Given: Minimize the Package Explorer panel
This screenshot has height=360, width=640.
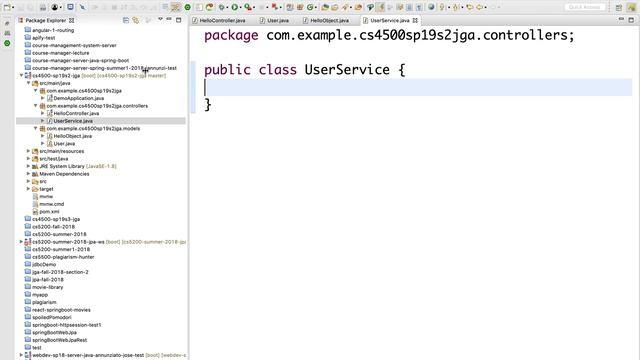Looking at the screenshot, I should [x=169, y=19].
